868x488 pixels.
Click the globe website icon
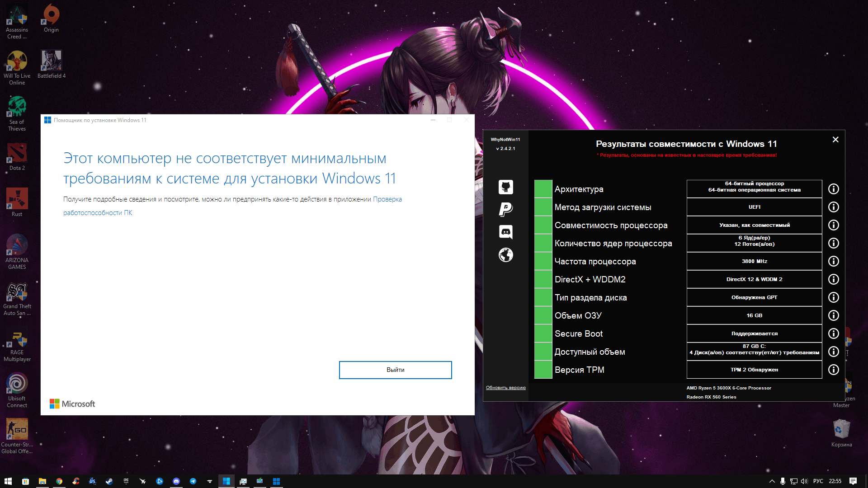[x=505, y=255]
